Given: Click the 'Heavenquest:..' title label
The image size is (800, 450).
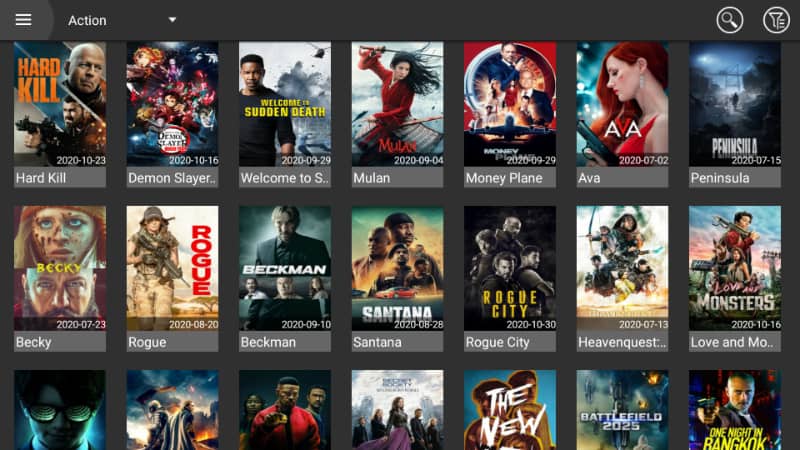Looking at the screenshot, I should 622,342.
